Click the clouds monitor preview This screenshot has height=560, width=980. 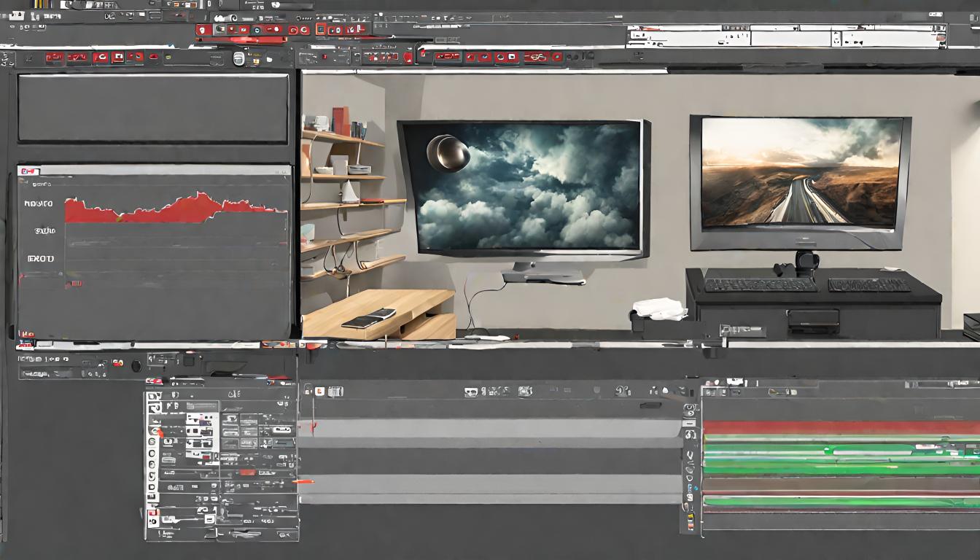point(525,186)
